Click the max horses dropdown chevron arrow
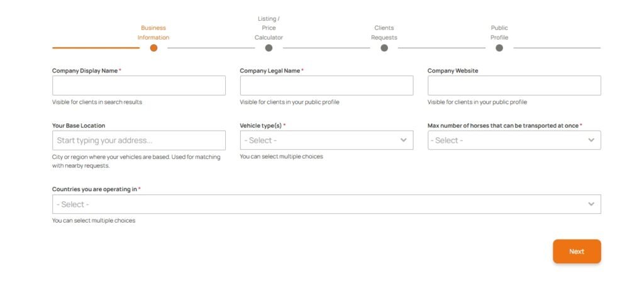644x288 pixels. pyautogui.click(x=591, y=140)
